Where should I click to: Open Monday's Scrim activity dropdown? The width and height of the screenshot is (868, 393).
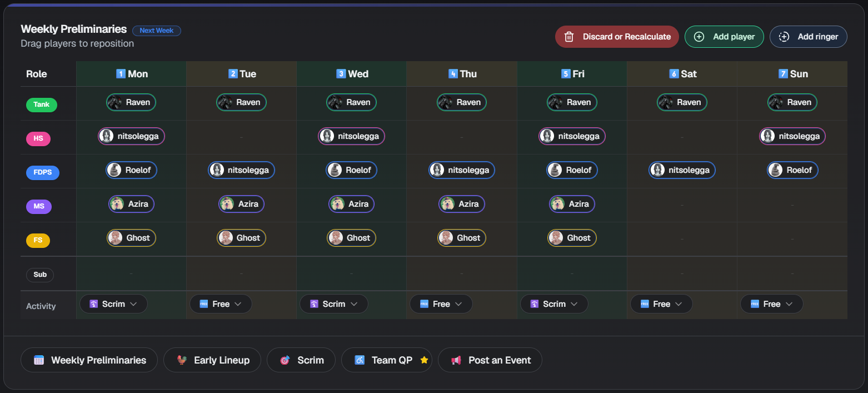pos(133,304)
